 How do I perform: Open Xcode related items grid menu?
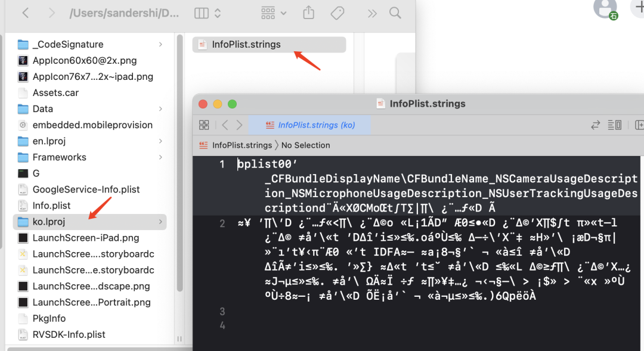pyautogui.click(x=204, y=125)
